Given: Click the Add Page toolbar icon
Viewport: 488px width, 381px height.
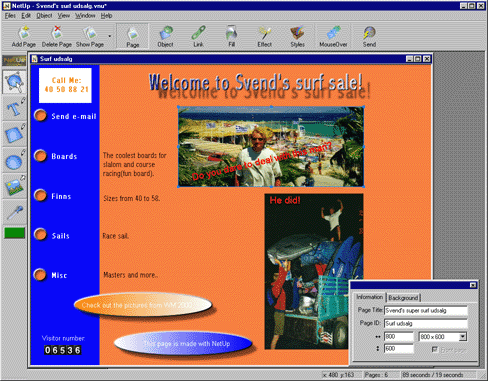Looking at the screenshot, I should tap(24, 36).
